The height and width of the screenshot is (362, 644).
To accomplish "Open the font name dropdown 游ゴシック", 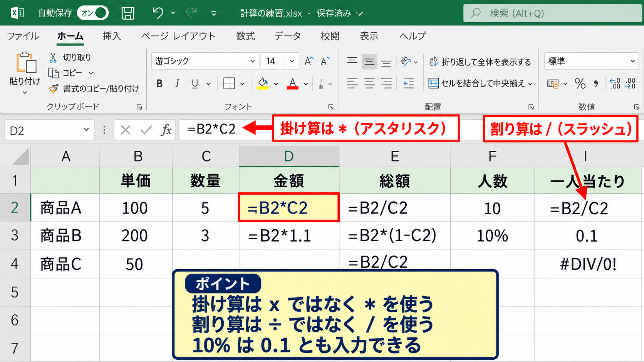I will 252,61.
